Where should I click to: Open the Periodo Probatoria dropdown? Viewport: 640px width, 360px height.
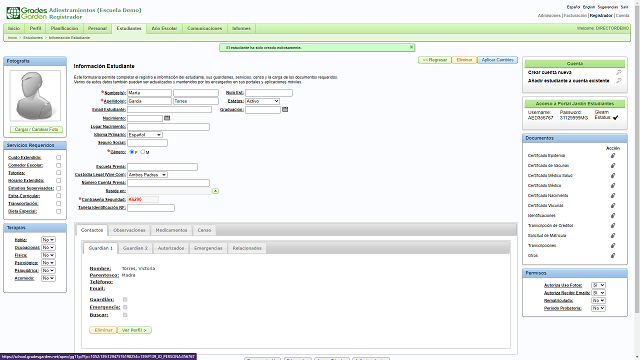(598, 308)
